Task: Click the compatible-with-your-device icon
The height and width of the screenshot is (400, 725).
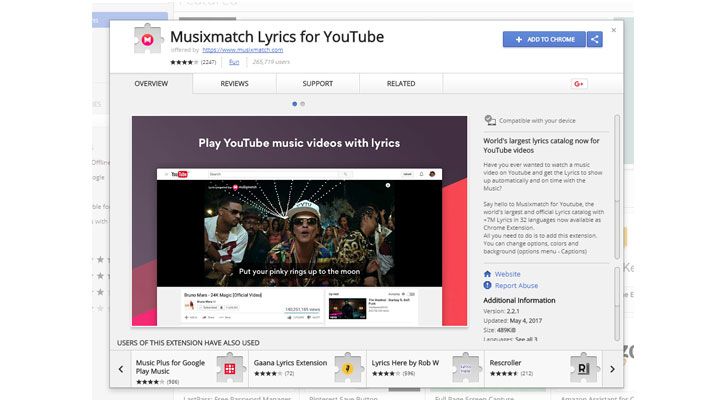Action: tap(490, 120)
